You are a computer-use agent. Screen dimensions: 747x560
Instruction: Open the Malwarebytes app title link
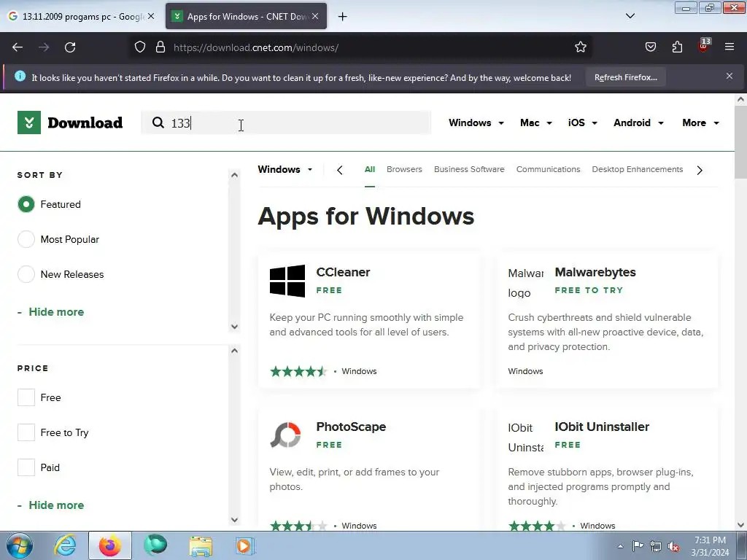595,273
